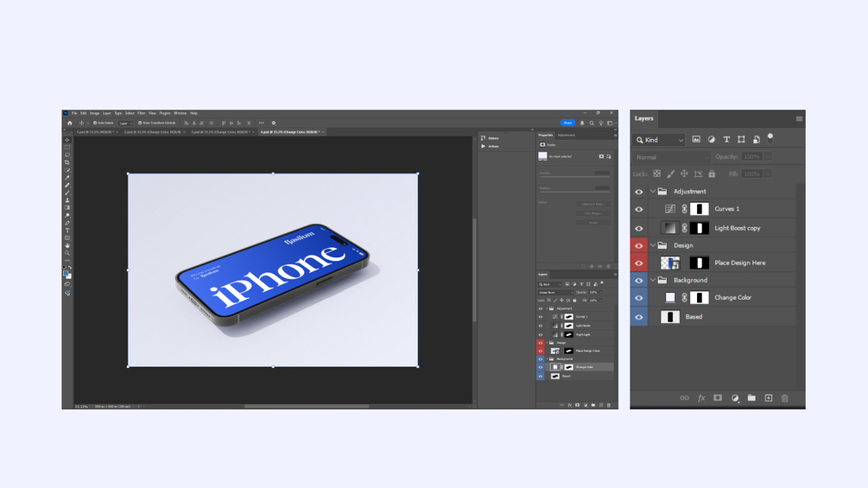Click link layers icon in enlarged Layers footer
This screenshot has height=488, width=868.
click(685, 398)
